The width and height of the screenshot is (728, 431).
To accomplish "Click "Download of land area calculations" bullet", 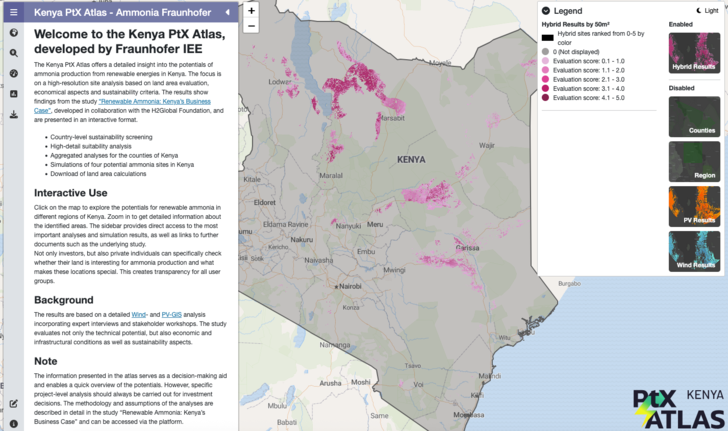I will point(98,174).
